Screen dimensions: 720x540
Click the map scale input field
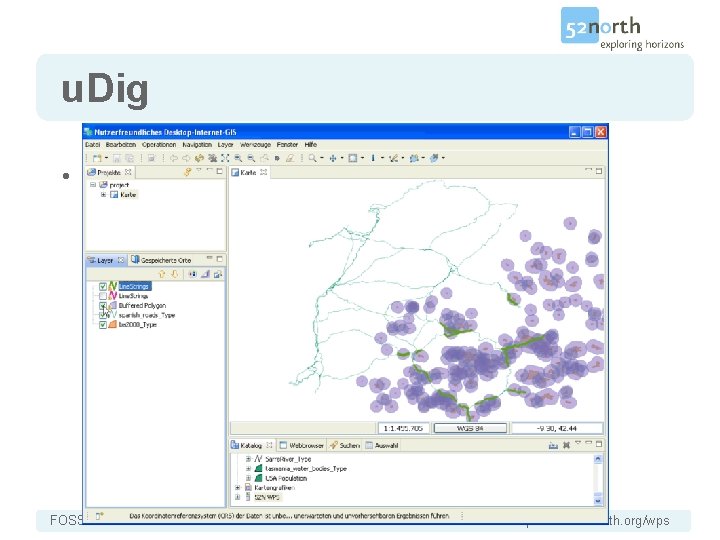(x=403, y=428)
